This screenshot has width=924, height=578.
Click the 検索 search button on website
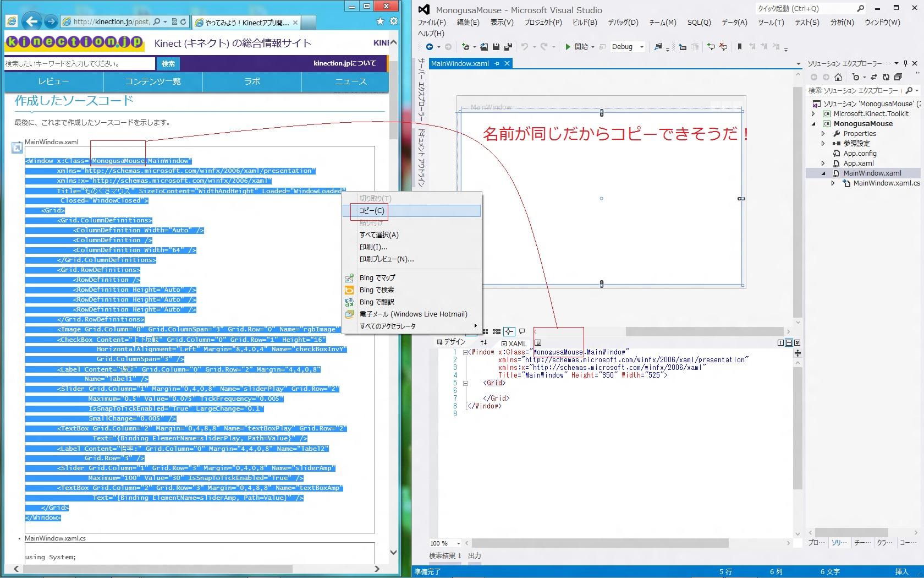tap(168, 64)
